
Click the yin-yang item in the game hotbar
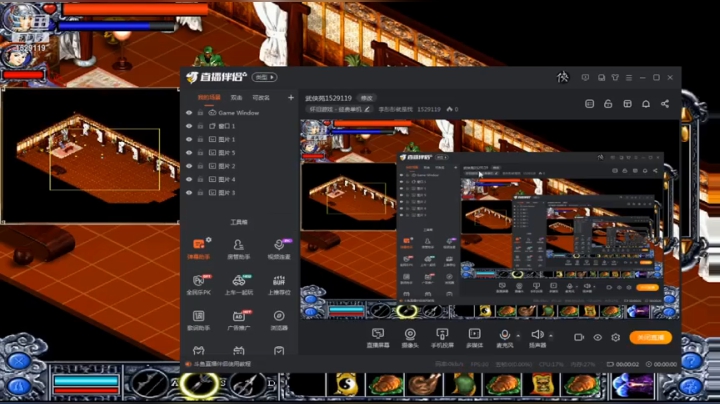pyautogui.click(x=347, y=385)
